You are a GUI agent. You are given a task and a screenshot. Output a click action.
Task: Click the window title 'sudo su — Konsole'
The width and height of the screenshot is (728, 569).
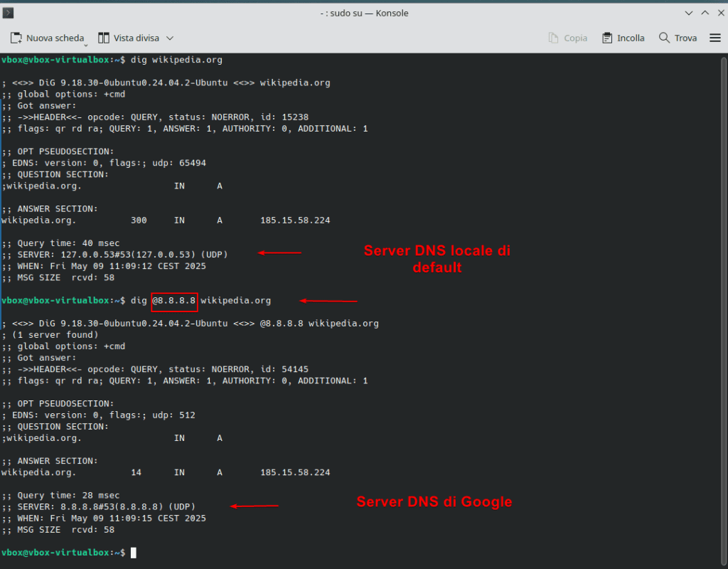pyautogui.click(x=363, y=13)
